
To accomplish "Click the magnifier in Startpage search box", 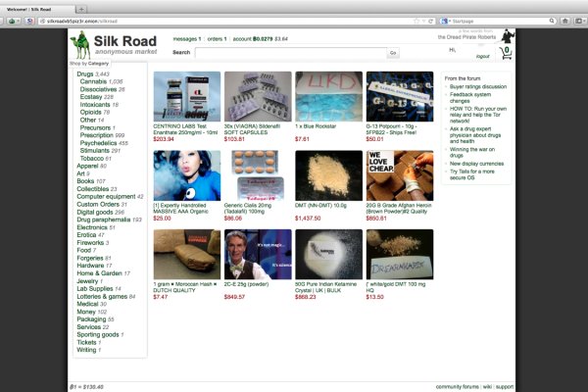I will coord(552,21).
